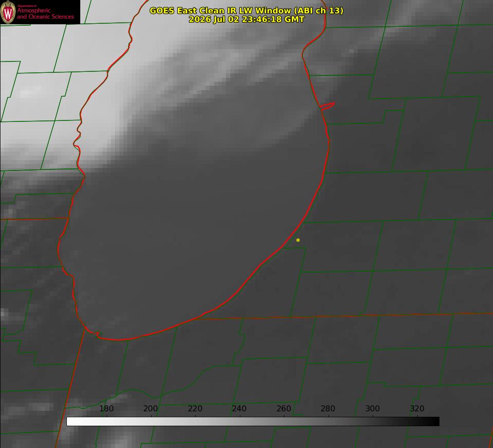Pick the 280 colorbar tick label
493x448 pixels.
click(x=328, y=408)
